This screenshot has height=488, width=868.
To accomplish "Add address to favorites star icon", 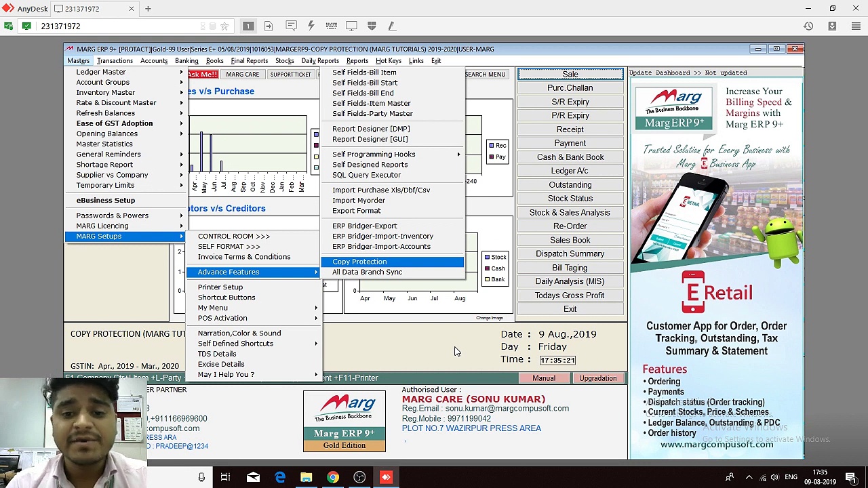I will pyautogui.click(x=224, y=26).
